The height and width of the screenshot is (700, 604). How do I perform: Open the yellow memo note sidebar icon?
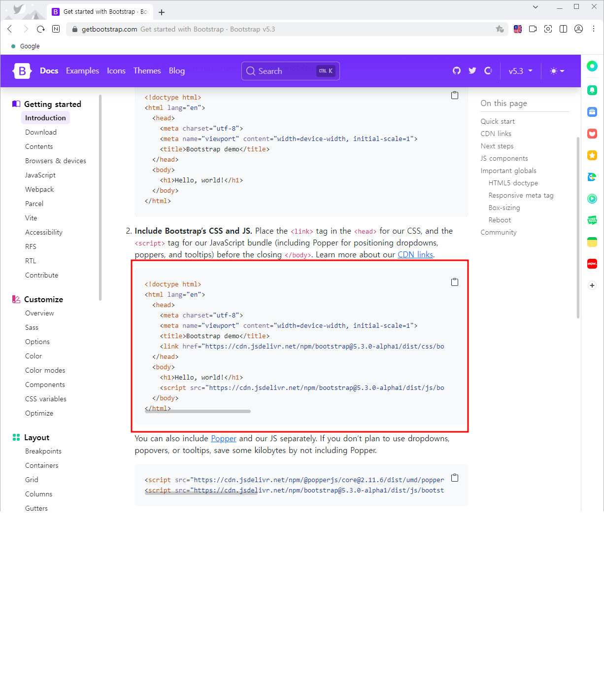tap(592, 242)
